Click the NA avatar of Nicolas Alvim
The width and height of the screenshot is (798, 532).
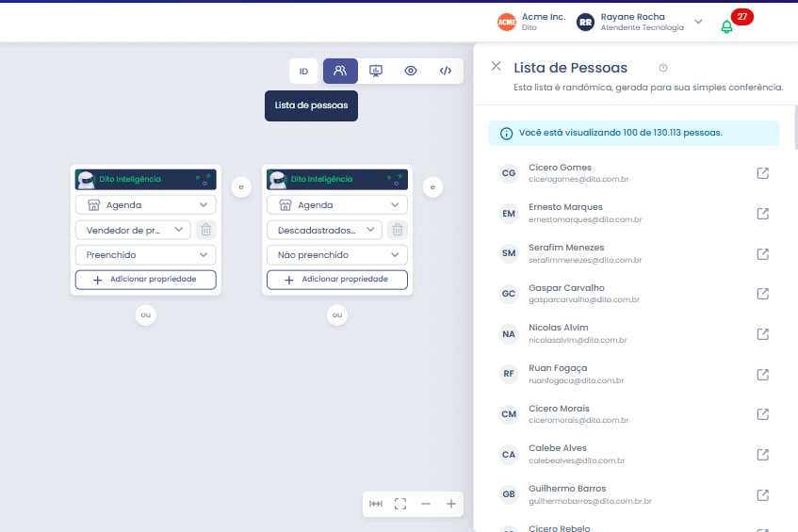point(509,333)
